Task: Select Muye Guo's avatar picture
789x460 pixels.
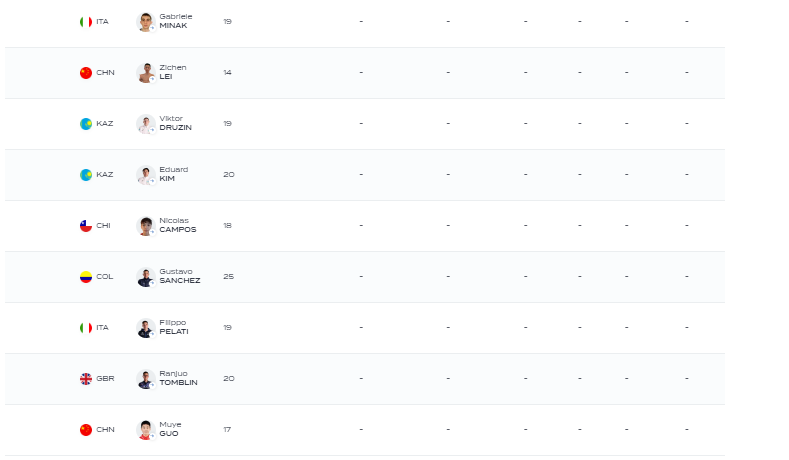Action: (x=146, y=430)
